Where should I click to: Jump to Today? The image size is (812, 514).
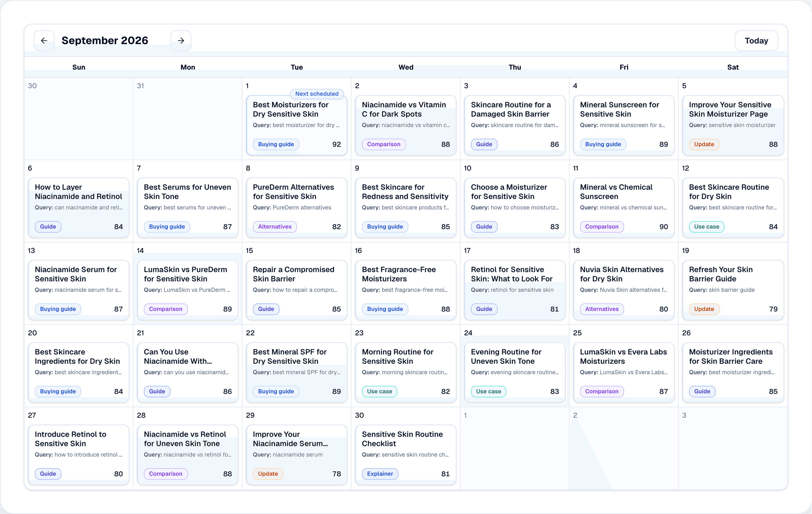(x=756, y=41)
